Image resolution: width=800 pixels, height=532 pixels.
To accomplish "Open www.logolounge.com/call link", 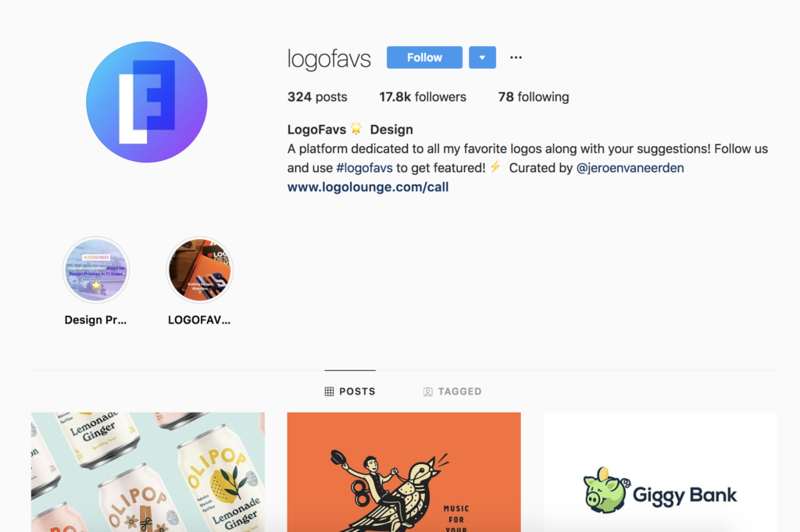I will click(368, 187).
